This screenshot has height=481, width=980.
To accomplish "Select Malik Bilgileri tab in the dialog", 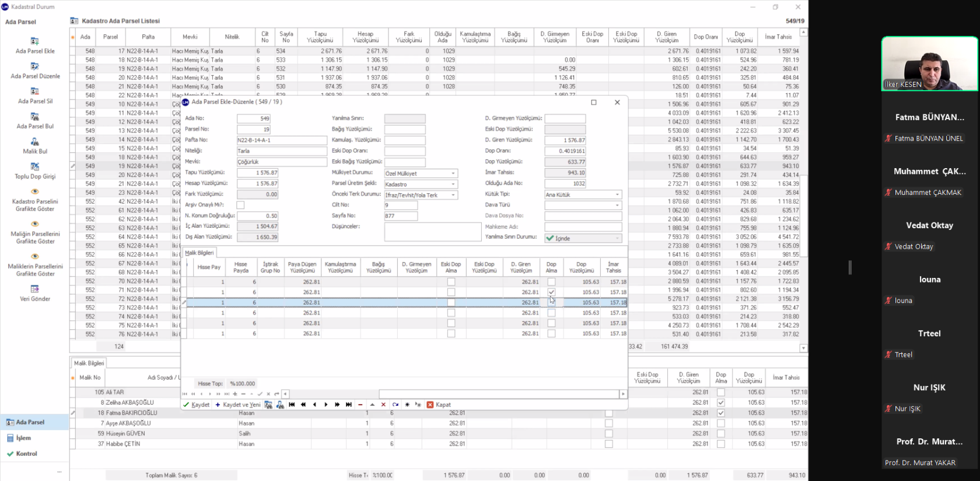I will [x=199, y=253].
